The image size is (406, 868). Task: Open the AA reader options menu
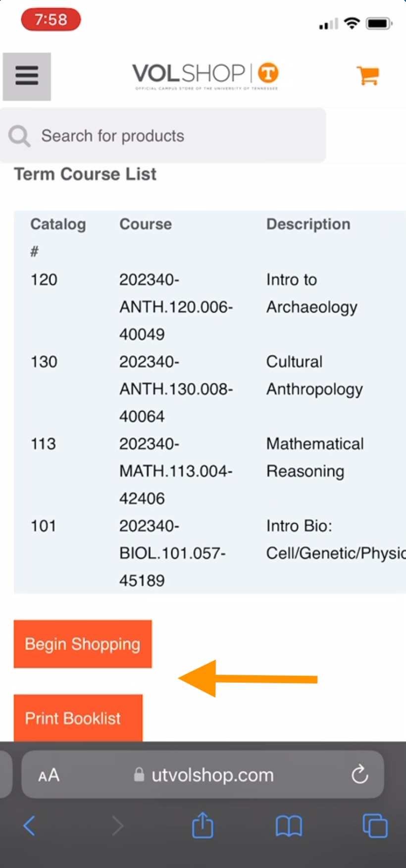pyautogui.click(x=49, y=775)
